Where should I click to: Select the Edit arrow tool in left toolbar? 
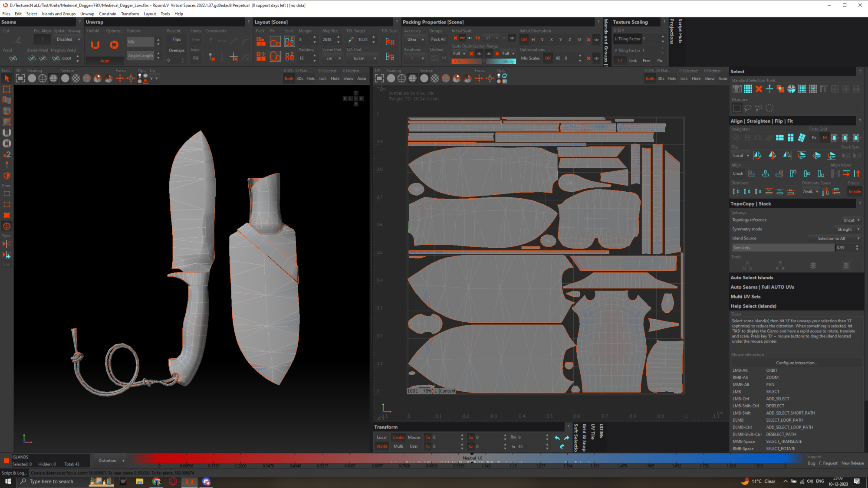click(x=7, y=79)
